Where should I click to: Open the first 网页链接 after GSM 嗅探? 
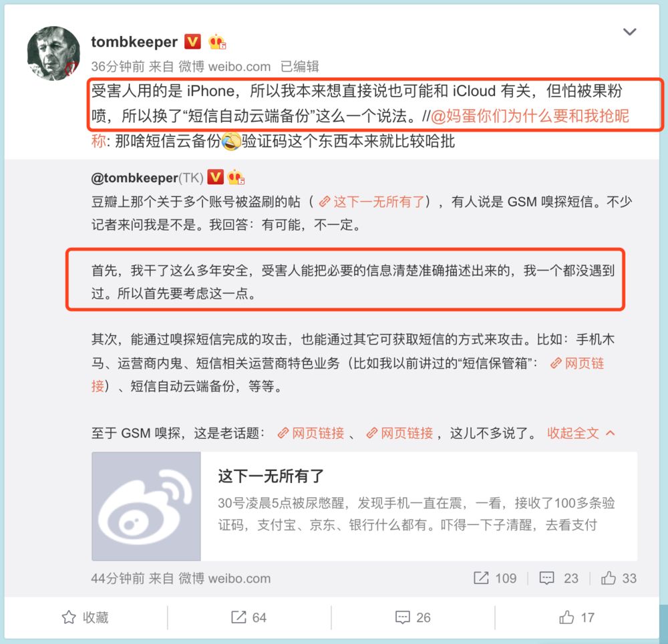[x=311, y=433]
